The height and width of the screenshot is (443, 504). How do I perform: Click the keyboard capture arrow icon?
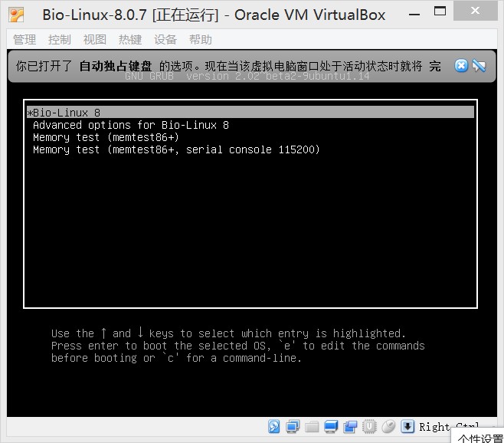click(407, 427)
